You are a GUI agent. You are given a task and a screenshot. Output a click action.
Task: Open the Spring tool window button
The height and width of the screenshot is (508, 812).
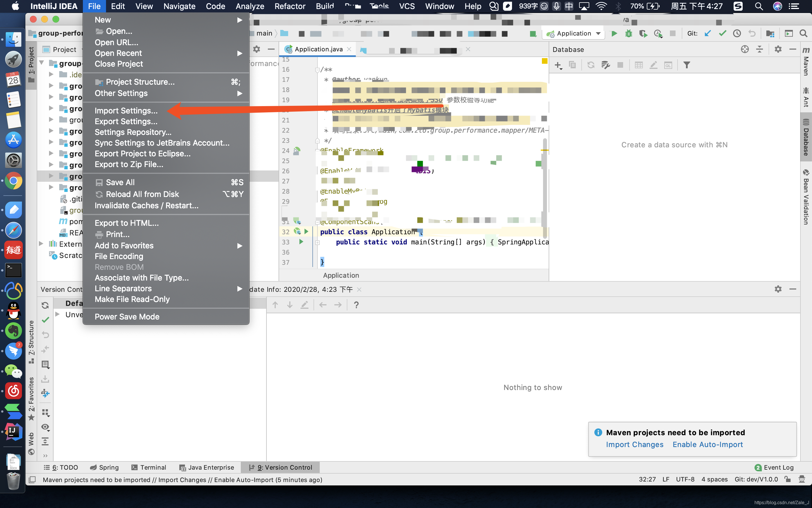point(104,467)
